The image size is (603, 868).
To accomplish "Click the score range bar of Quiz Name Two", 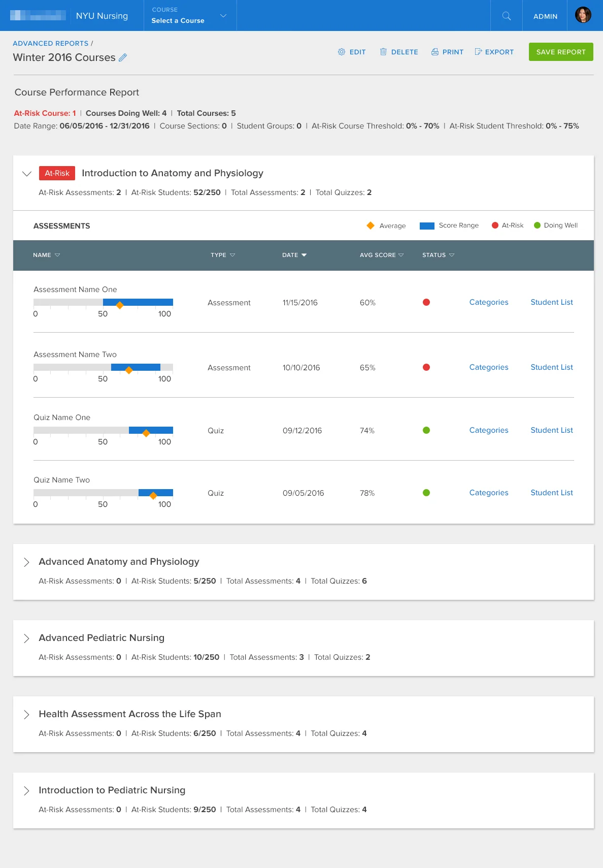I will tap(156, 493).
